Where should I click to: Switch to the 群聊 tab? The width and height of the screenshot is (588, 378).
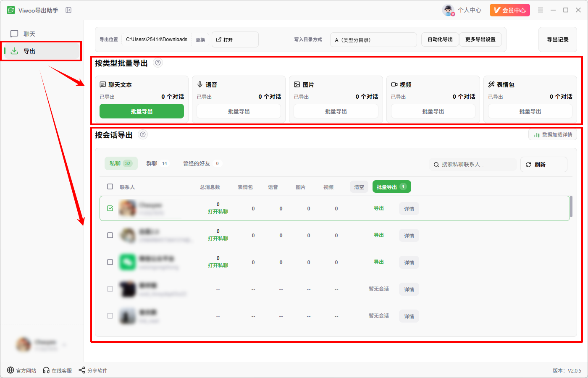(x=157, y=163)
